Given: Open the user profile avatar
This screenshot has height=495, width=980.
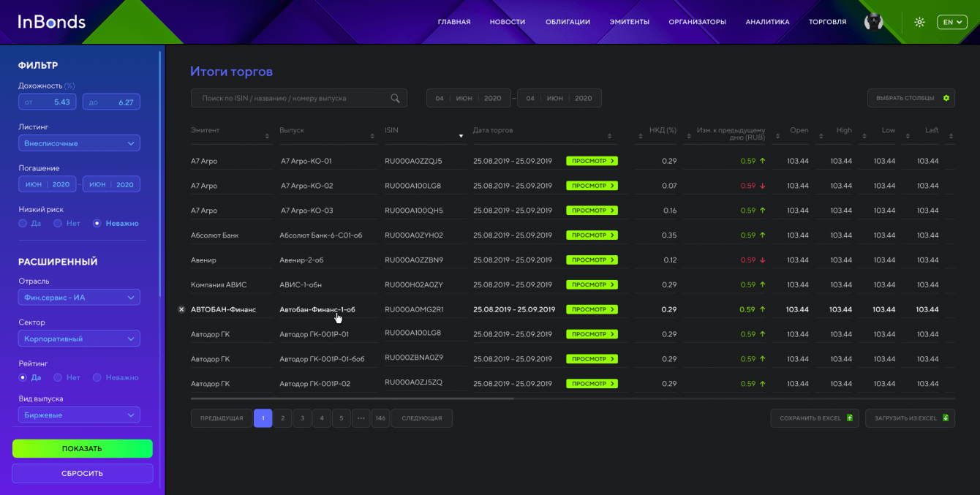Looking at the screenshot, I should click(873, 22).
